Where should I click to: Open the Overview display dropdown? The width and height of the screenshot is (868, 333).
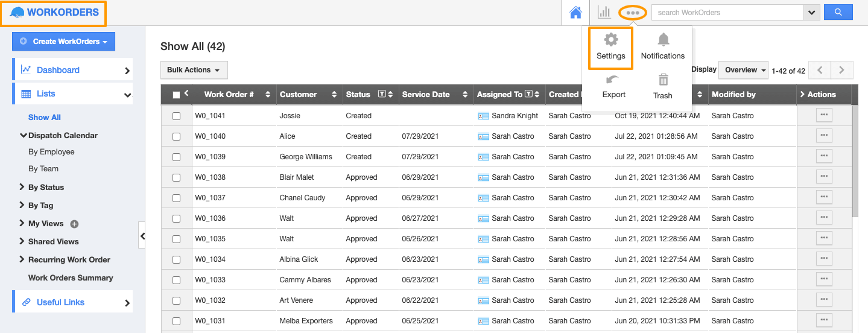pyautogui.click(x=743, y=70)
